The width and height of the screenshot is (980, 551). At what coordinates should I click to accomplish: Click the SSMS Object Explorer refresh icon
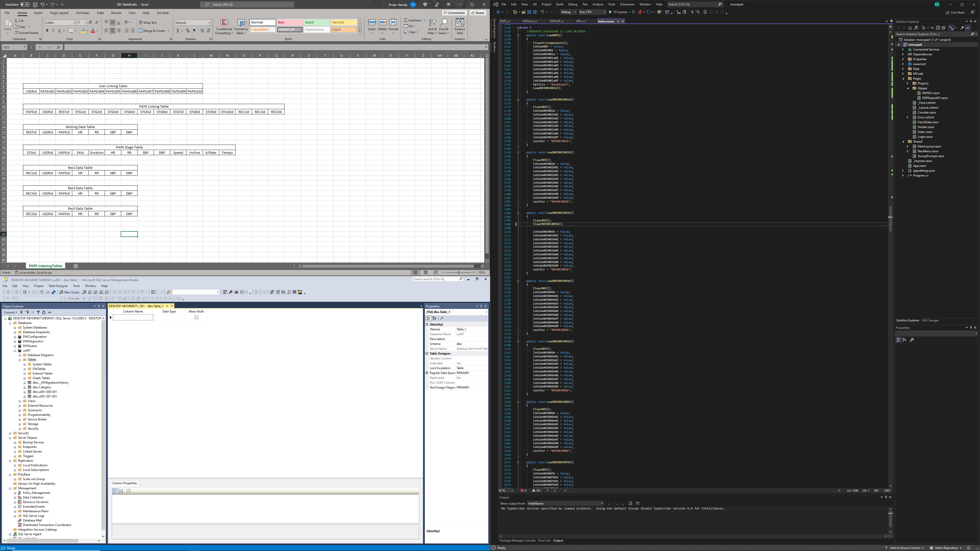click(x=44, y=312)
